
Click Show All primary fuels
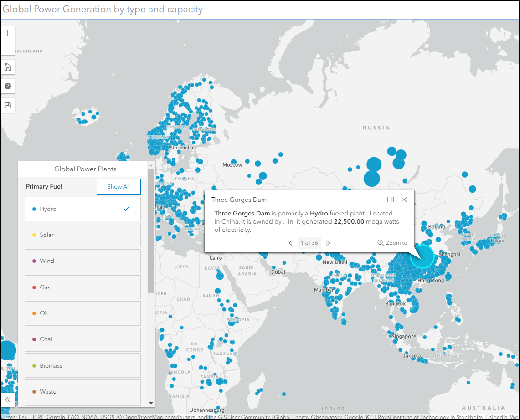(x=118, y=187)
